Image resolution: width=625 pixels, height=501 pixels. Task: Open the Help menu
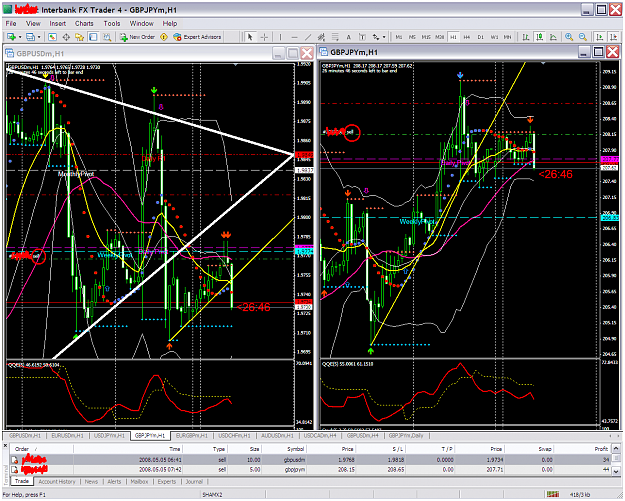tap(169, 24)
